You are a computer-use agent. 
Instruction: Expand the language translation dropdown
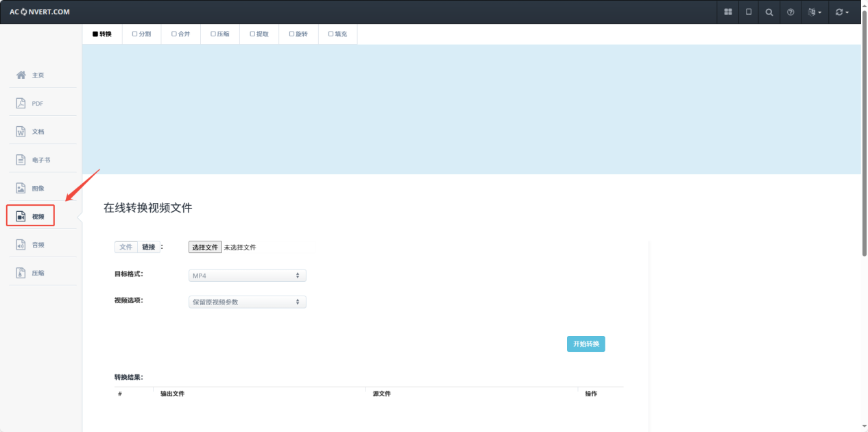point(815,12)
